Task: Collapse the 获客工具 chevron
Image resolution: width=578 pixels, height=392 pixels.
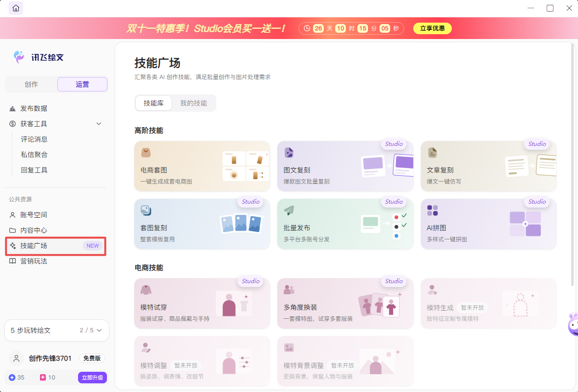Action: tap(99, 124)
